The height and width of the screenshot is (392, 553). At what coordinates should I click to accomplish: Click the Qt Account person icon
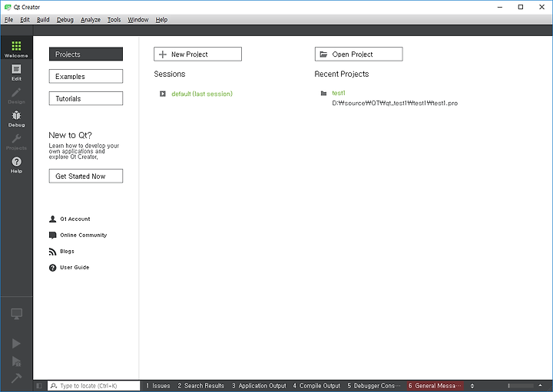pyautogui.click(x=52, y=219)
